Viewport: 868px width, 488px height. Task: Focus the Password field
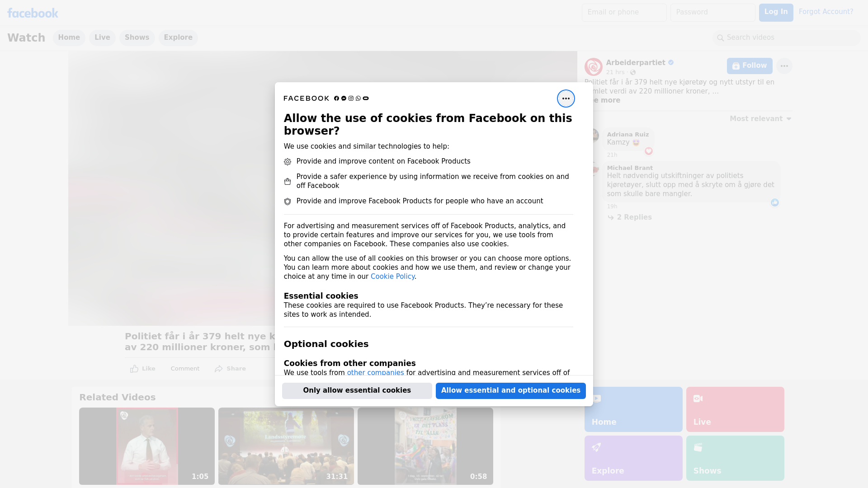(712, 13)
